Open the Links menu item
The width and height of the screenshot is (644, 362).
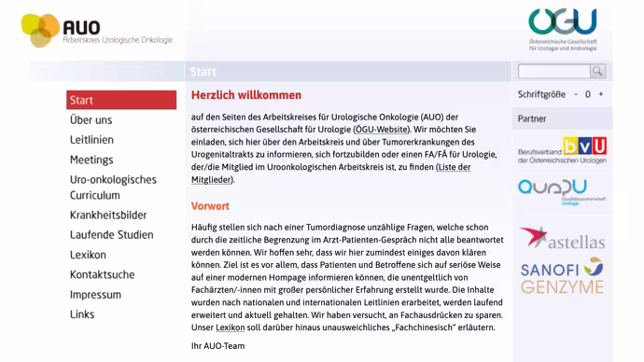(82, 314)
